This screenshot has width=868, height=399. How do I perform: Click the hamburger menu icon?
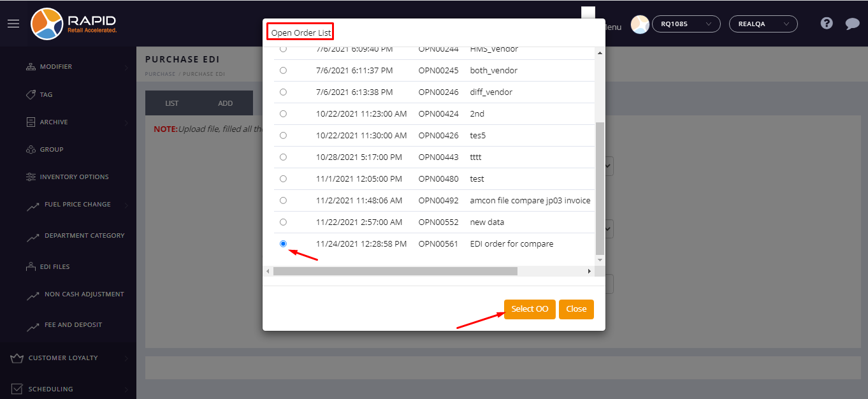pos(13,24)
